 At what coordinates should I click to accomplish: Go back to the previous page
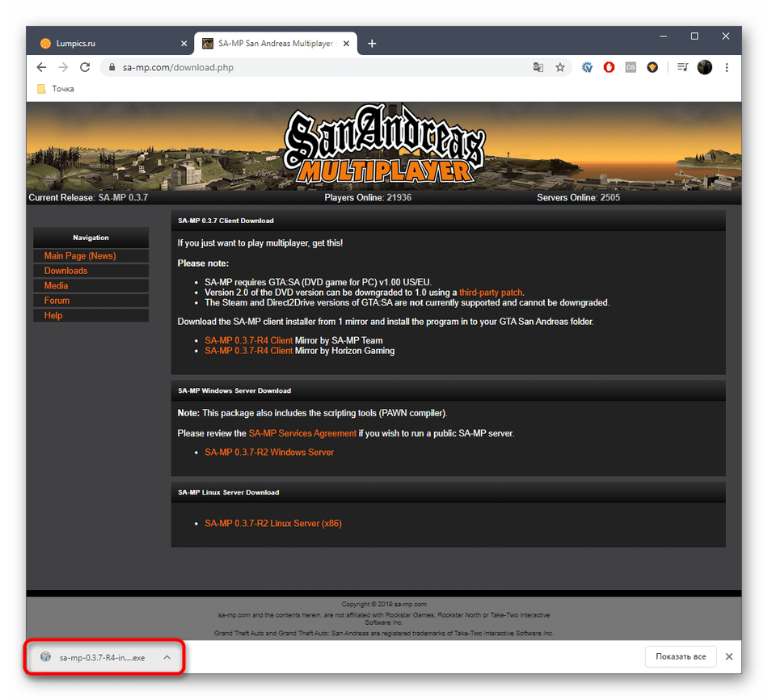41,68
